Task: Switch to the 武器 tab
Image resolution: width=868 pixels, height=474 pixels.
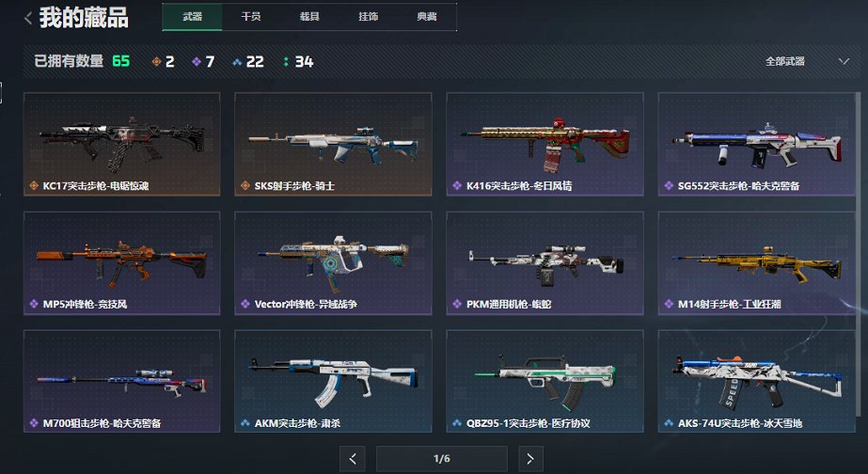Action: click(192, 17)
